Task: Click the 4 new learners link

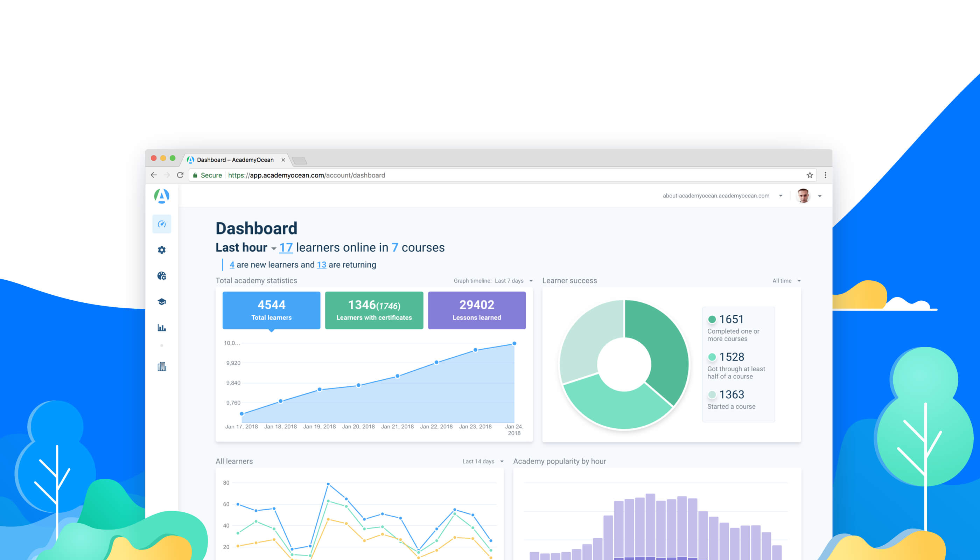Action: (232, 265)
